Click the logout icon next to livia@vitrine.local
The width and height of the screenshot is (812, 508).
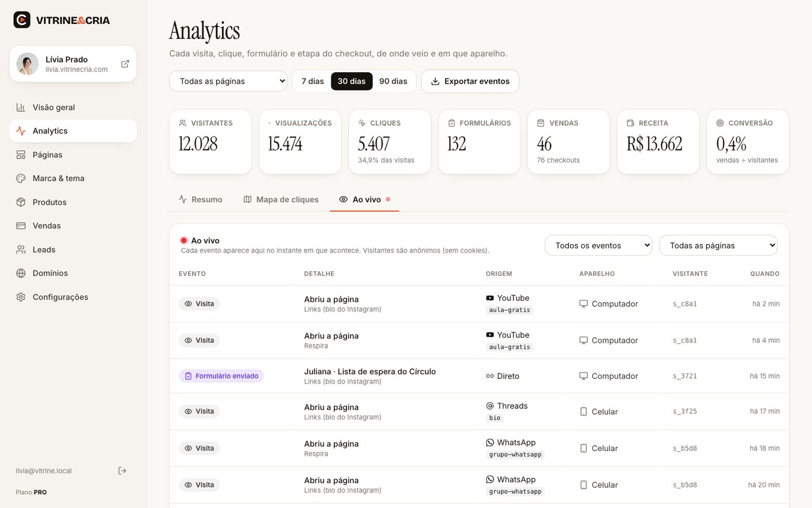tap(122, 471)
